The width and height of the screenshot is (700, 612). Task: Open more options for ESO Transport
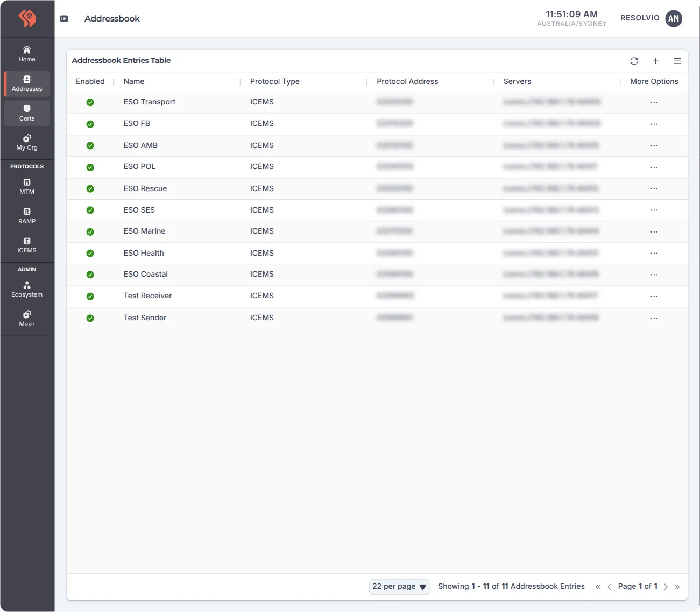click(654, 102)
